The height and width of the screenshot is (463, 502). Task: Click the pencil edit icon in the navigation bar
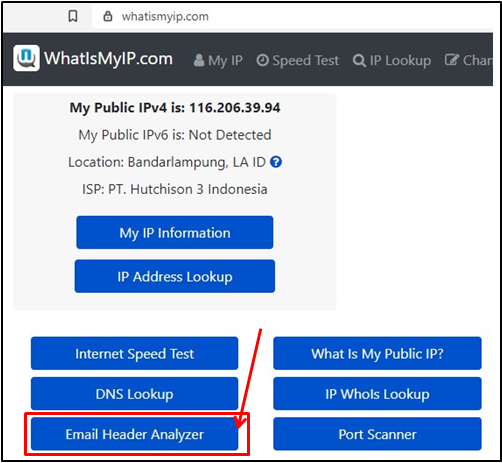pos(452,60)
